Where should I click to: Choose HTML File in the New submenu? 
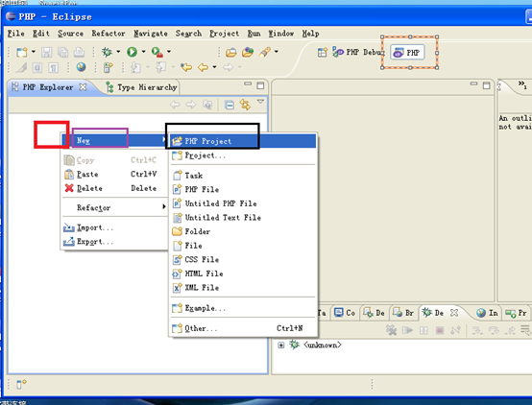coord(243,274)
